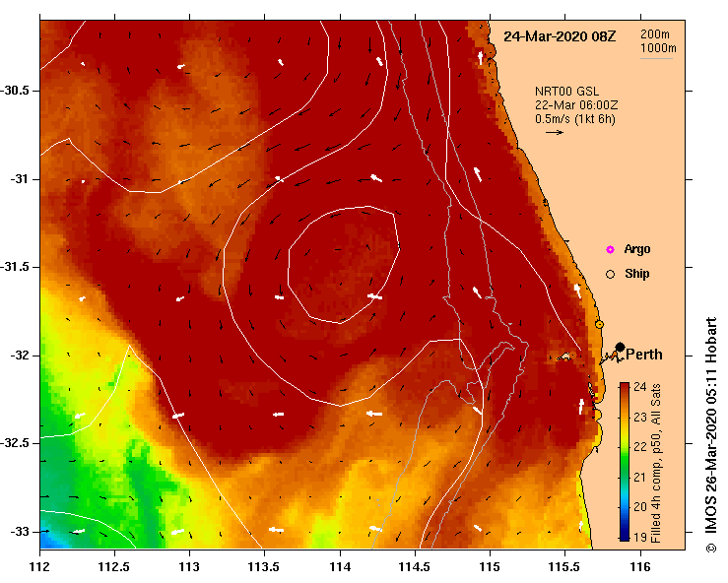The width and height of the screenshot is (728, 583).
Task: Click the '1000m' depth contour label
Action: click(658, 48)
